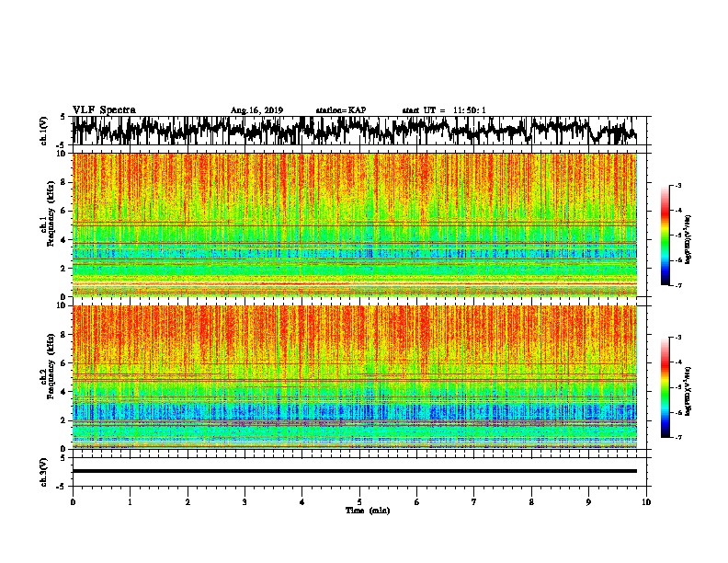The height and width of the screenshot is (563, 728).
Task: Click the "9" tick on the Time axis
Action: pyautogui.click(x=588, y=502)
